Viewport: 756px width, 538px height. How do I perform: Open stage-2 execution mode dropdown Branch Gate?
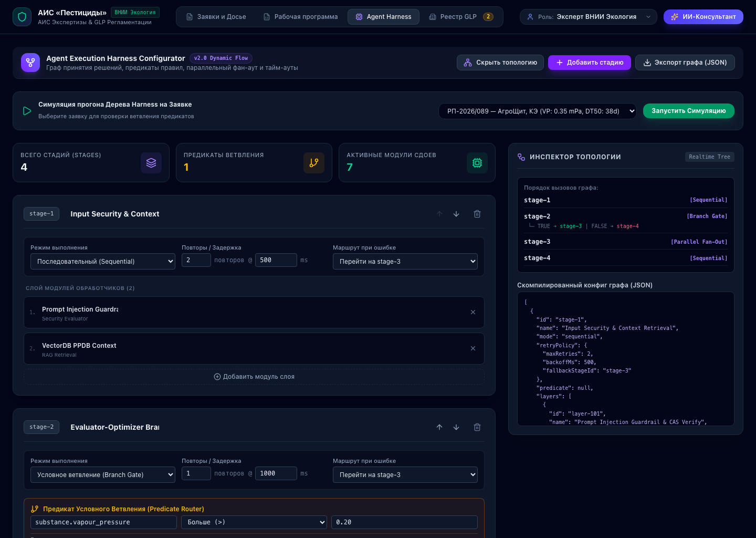click(103, 474)
